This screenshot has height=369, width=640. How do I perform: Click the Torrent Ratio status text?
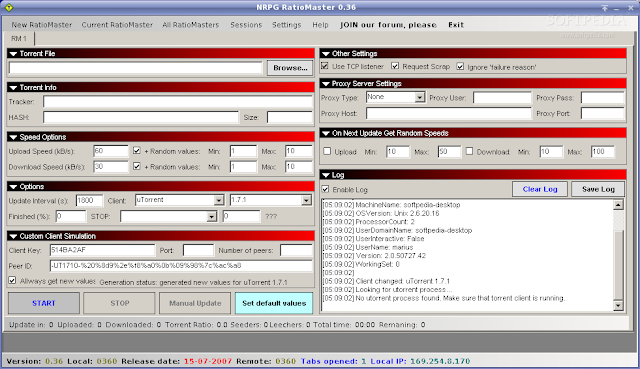click(196, 325)
